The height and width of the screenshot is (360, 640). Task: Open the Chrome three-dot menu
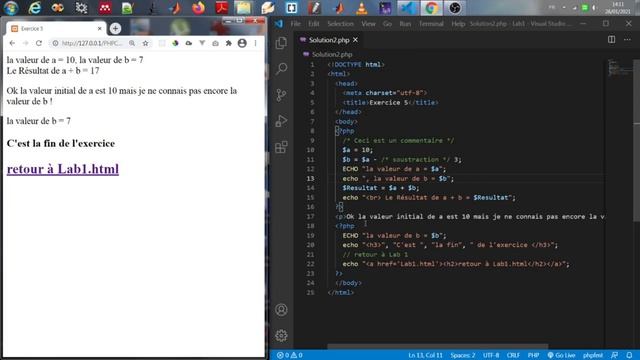(256, 43)
